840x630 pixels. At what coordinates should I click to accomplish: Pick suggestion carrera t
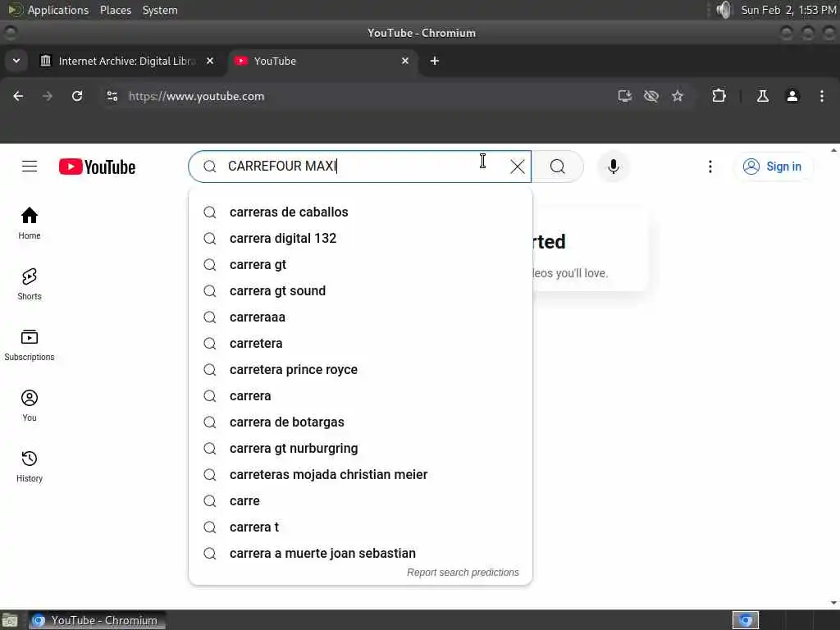click(361, 527)
